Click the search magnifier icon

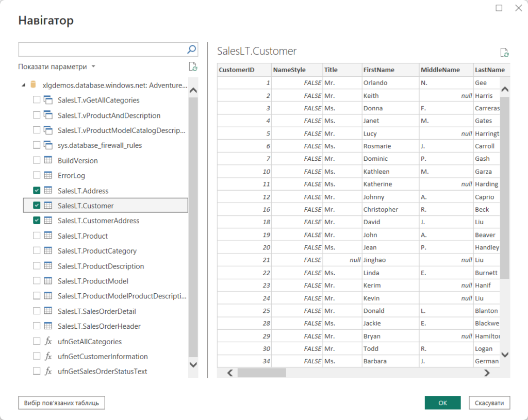click(191, 49)
